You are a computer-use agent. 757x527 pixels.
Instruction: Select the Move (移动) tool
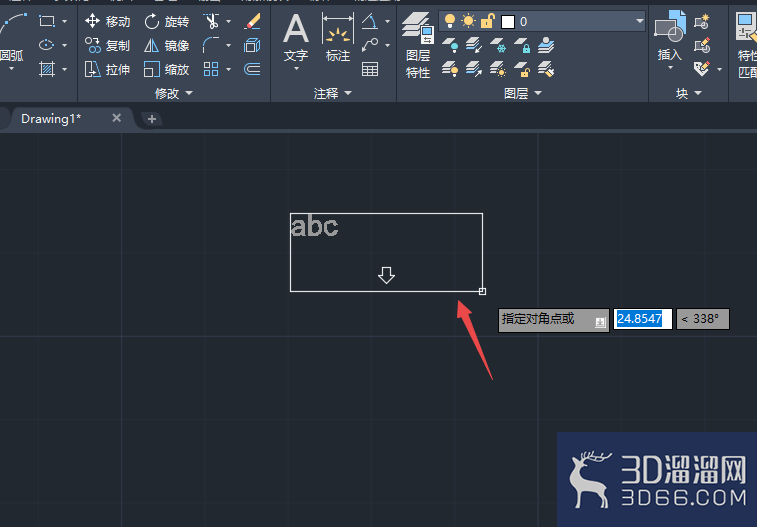coord(107,21)
